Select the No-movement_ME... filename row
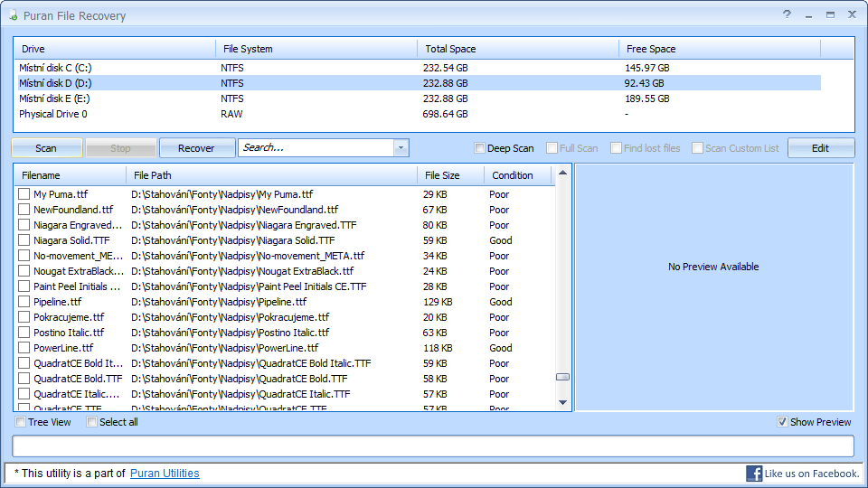Image resolution: width=868 pixels, height=488 pixels. tap(78, 256)
